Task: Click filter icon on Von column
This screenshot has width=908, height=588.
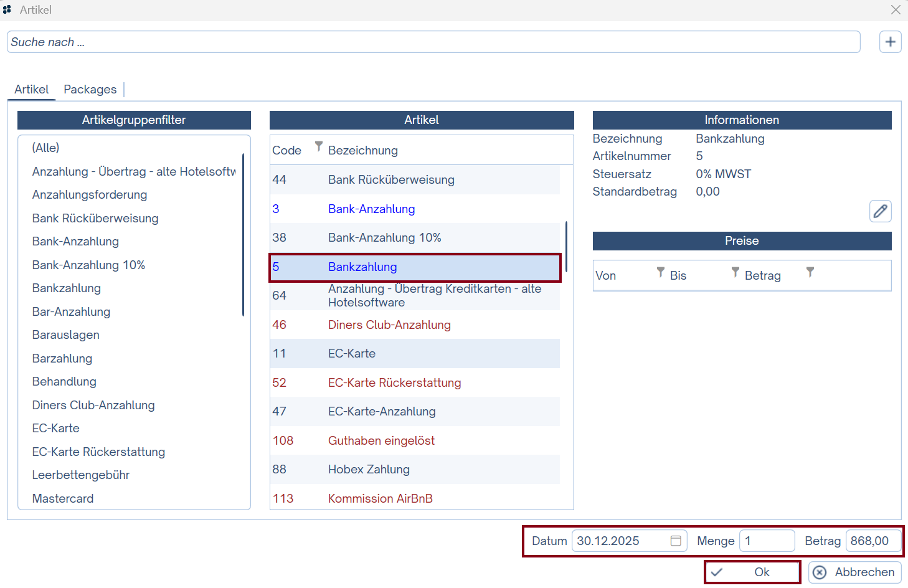Action: (x=660, y=272)
